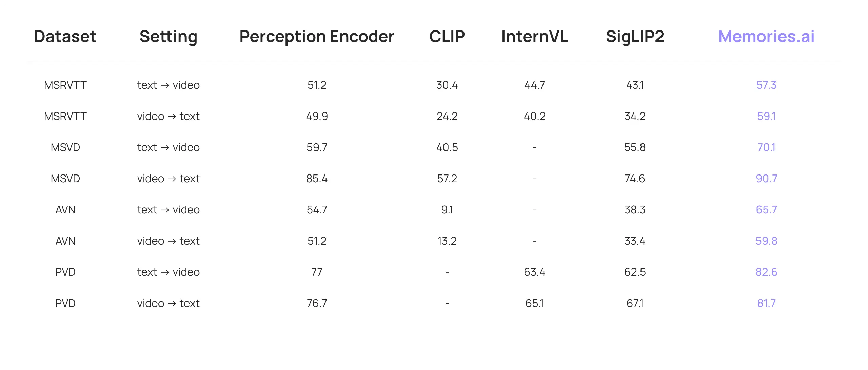This screenshot has height=370, width=868.
Task: Select the Perception Encoder value 49.9
Action: coord(317,116)
